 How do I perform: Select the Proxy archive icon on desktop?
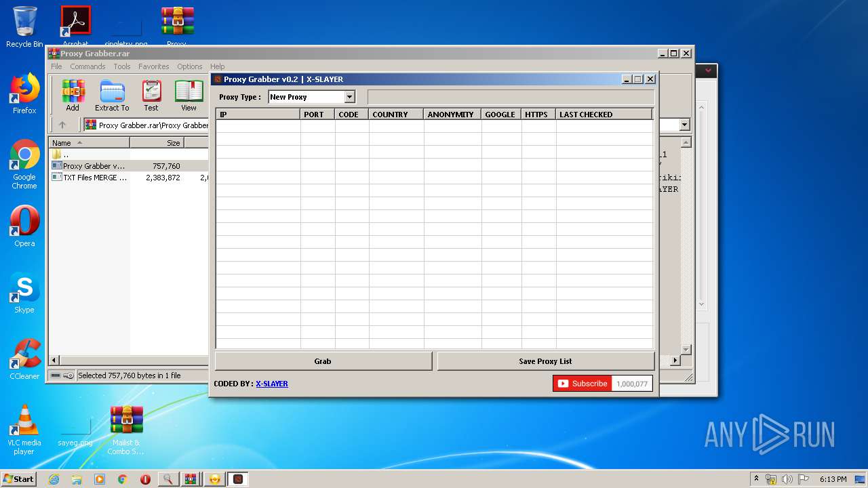tap(177, 26)
